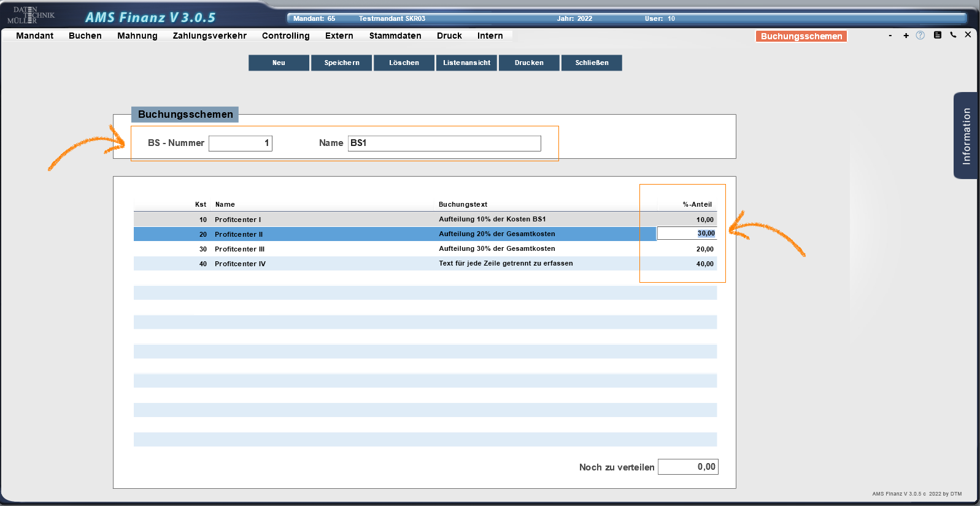
Task: Open the Stammdaten menu
Action: click(x=395, y=36)
